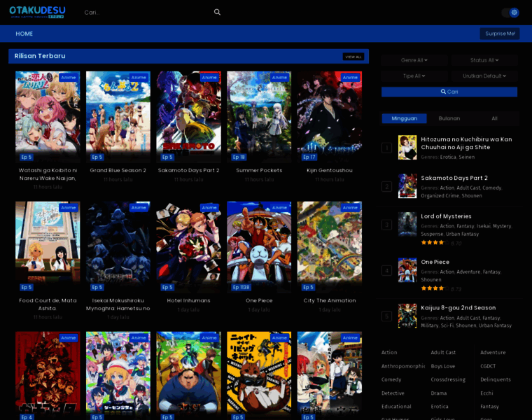Select the Ecchi genre
The image size is (532, 420).
(486, 393)
